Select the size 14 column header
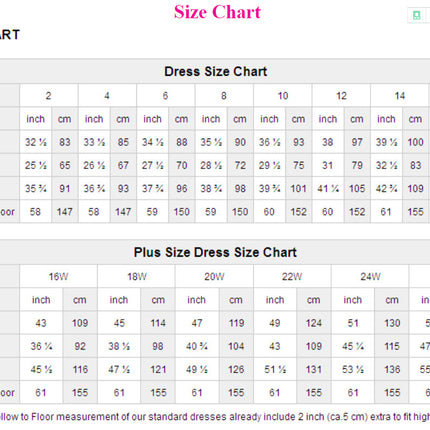The height and width of the screenshot is (430, 430). click(x=399, y=96)
